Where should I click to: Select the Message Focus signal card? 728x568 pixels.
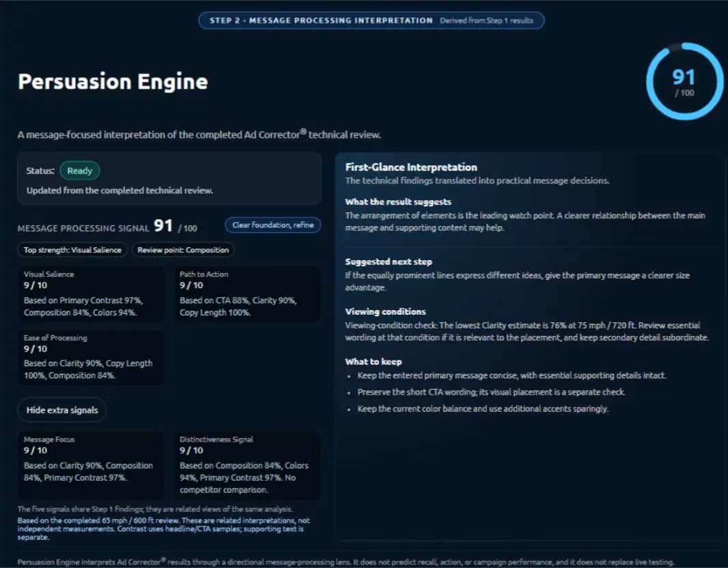coord(91,465)
